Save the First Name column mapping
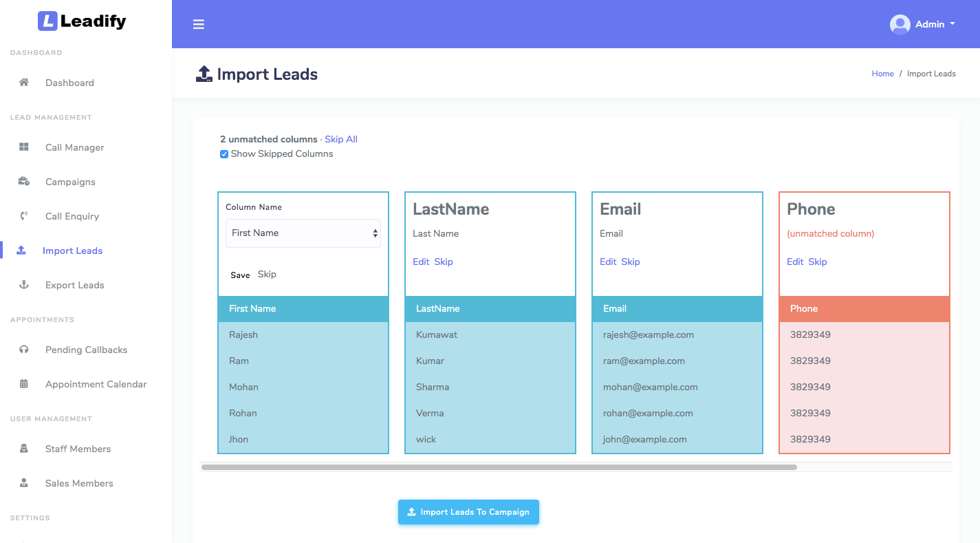The width and height of the screenshot is (980, 543). point(240,275)
